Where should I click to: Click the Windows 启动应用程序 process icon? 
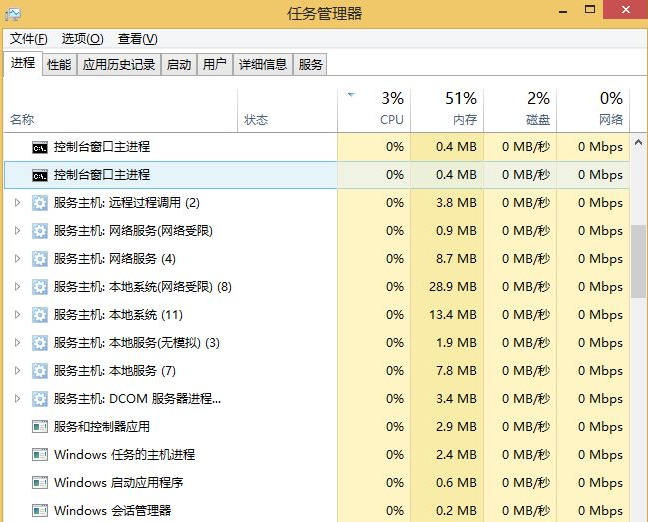[x=40, y=483]
